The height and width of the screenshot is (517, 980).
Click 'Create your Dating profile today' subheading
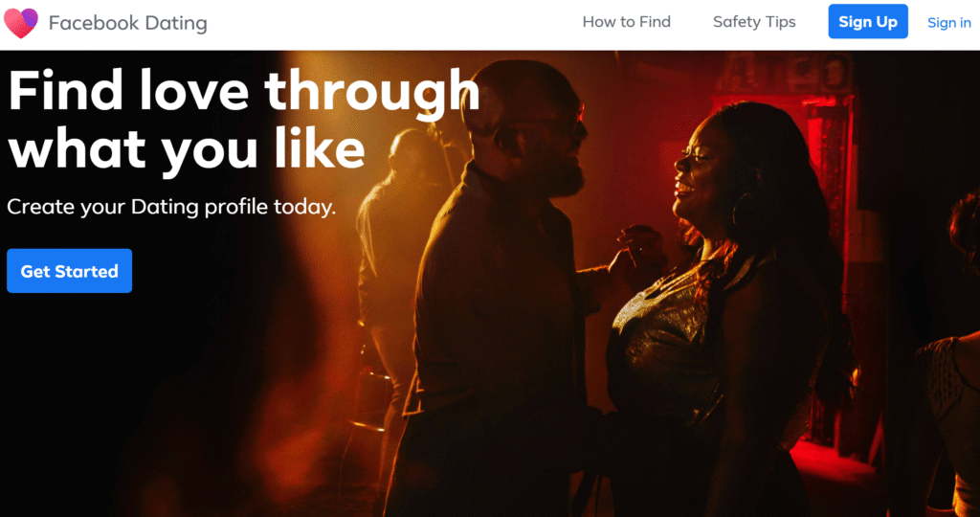pyautogui.click(x=171, y=206)
